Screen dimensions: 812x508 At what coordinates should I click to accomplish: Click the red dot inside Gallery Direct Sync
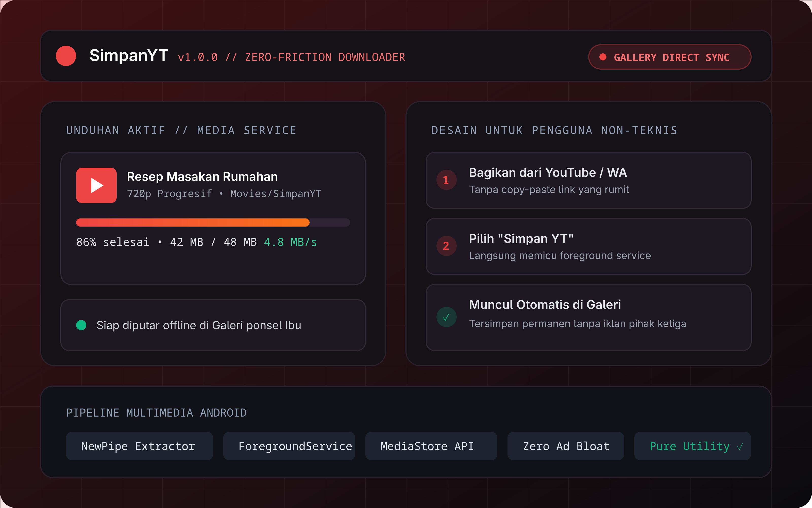point(603,57)
